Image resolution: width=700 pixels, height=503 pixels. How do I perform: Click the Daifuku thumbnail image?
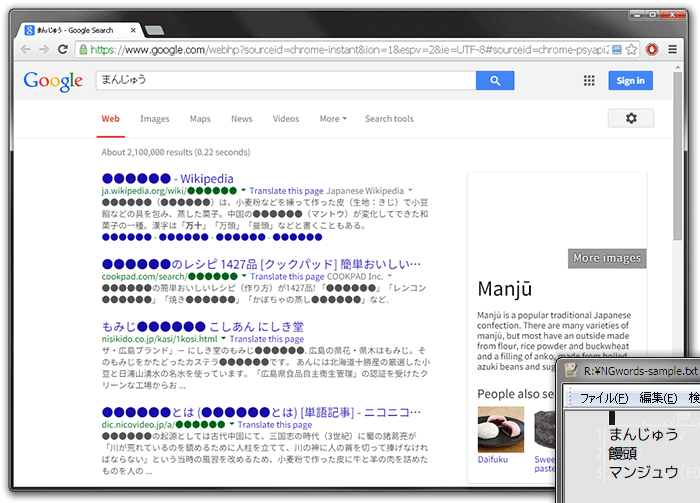coord(501,429)
